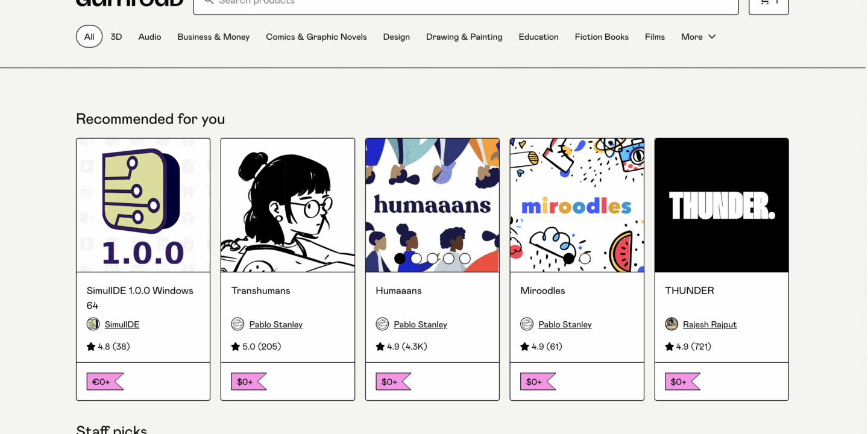
Task: Select third carousel dot on Humaaans image
Action: 432,259
